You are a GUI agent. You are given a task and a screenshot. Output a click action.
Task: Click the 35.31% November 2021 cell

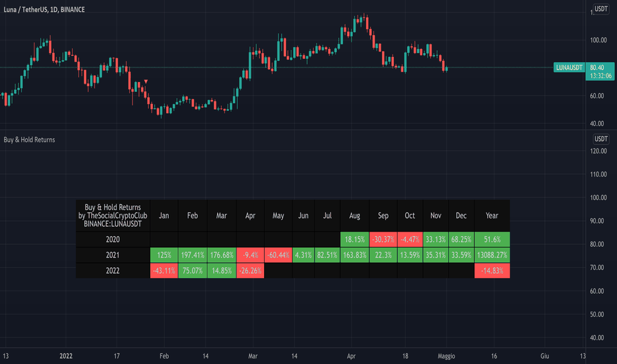(436, 255)
